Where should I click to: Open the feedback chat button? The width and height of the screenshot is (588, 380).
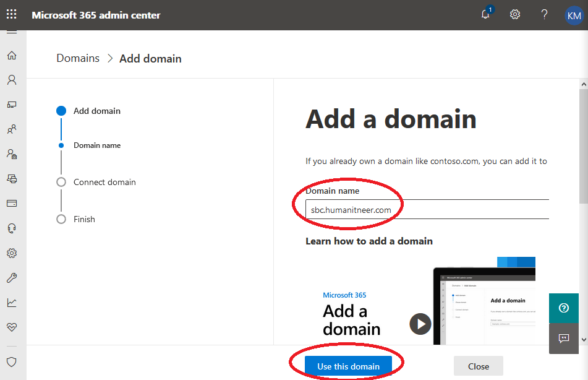(564, 339)
